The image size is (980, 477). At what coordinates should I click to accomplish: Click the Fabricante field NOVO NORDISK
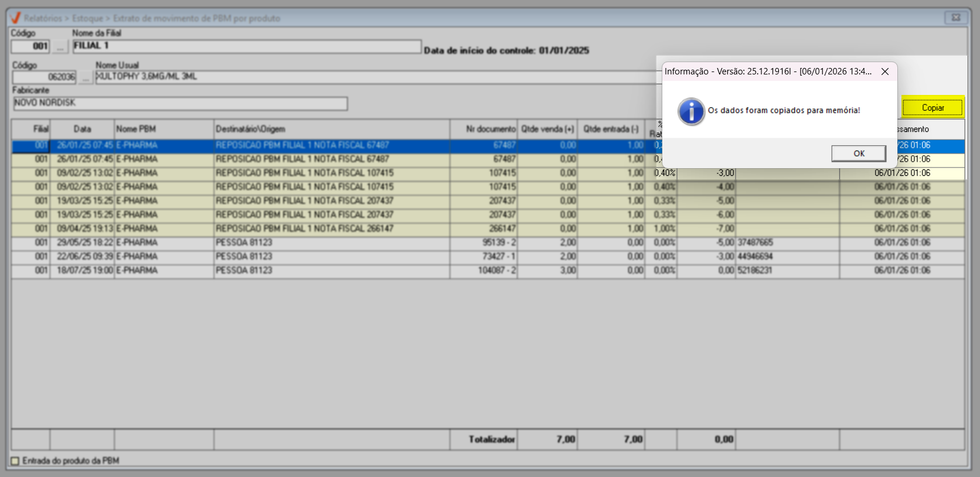click(180, 103)
